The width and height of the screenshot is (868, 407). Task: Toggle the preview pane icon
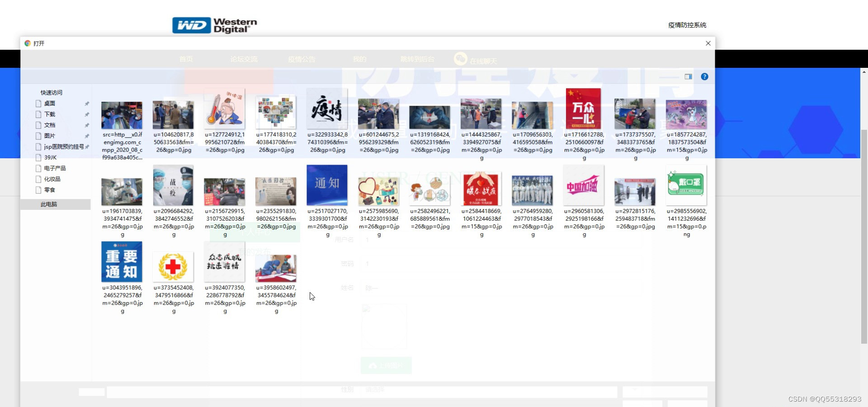pos(688,77)
